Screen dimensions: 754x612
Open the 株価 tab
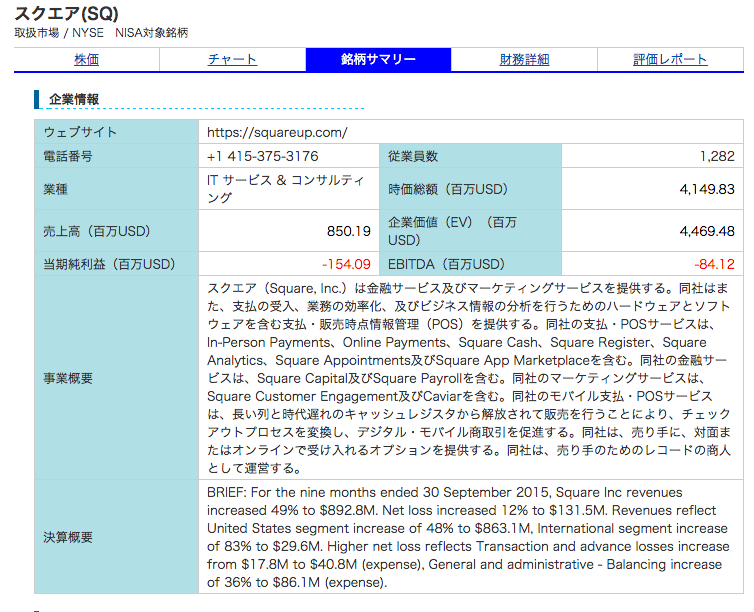pyautogui.click(x=87, y=60)
